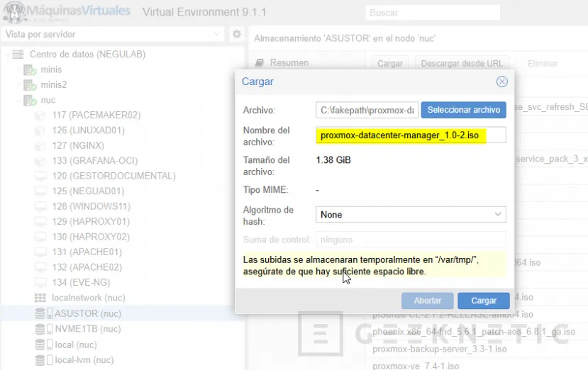The image size is (588, 370).
Task: Click the 1.38 GiB file size value
Action: pyautogui.click(x=333, y=160)
